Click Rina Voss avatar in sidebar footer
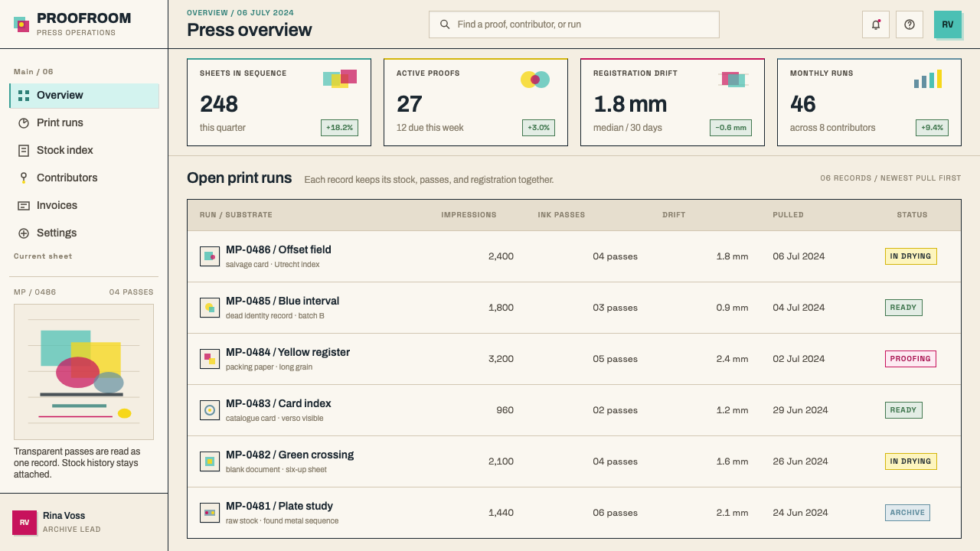Screen dimensions: 980x551 click(x=24, y=523)
